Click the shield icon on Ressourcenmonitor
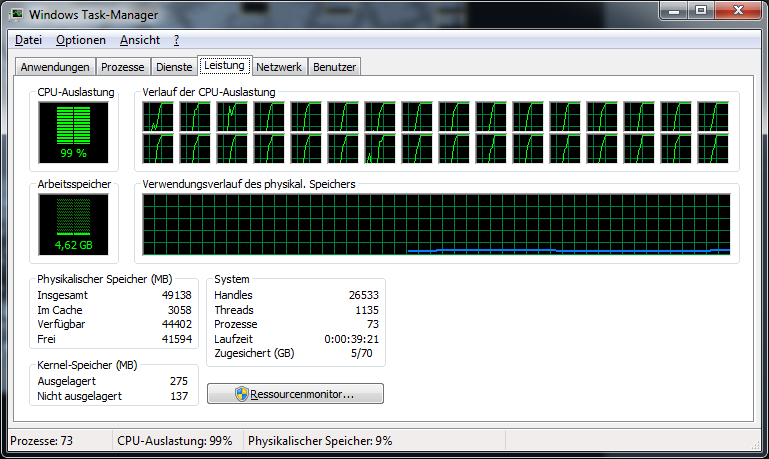Viewport: 769px width, 459px height. 242,394
